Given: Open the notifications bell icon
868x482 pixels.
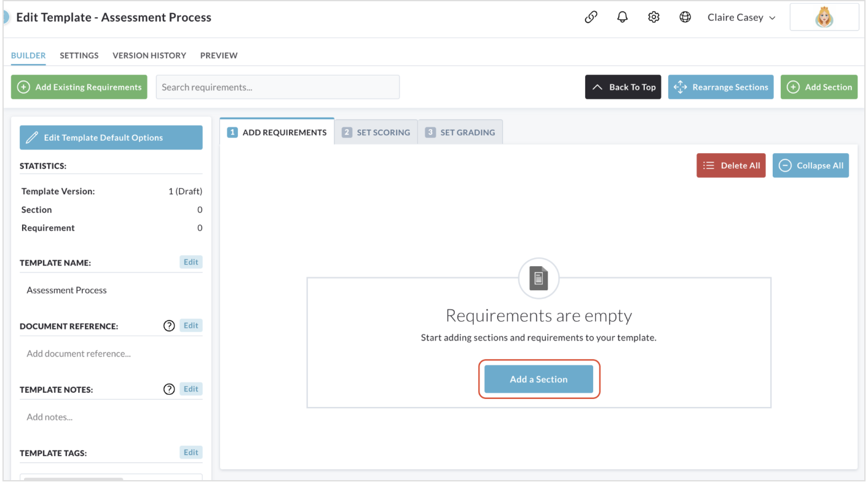Looking at the screenshot, I should pyautogui.click(x=622, y=17).
